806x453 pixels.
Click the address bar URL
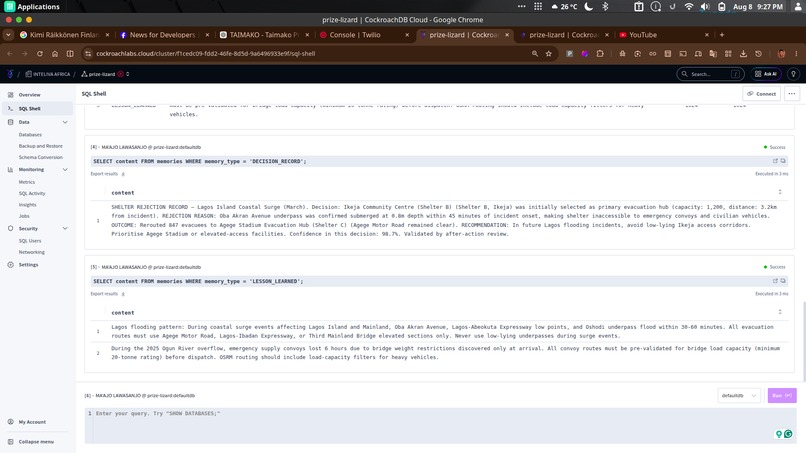(x=206, y=53)
